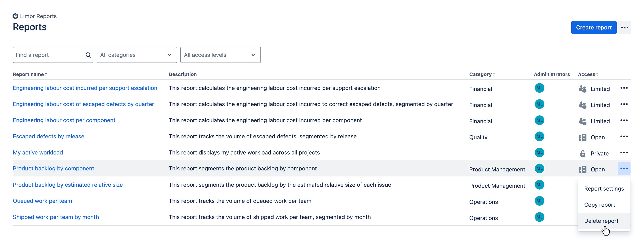This screenshot has width=644, height=242.
Task: Open Engineering labour cost incurred per support escalation report
Action: (85, 88)
